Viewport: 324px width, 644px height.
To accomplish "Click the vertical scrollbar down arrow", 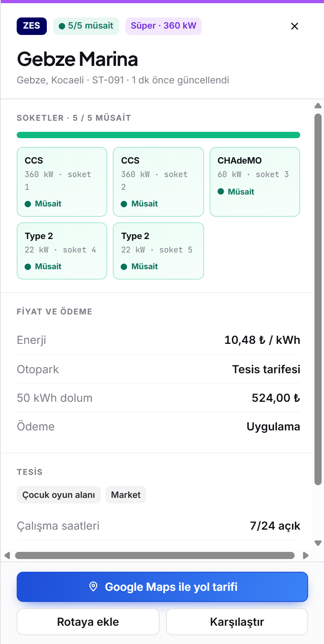I will [x=318, y=543].
